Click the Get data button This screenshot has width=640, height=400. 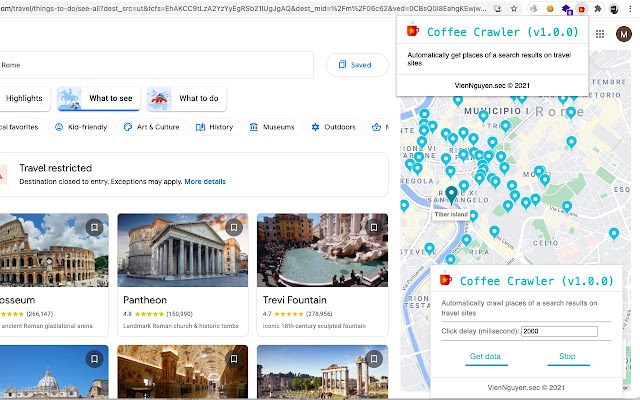[x=486, y=357]
